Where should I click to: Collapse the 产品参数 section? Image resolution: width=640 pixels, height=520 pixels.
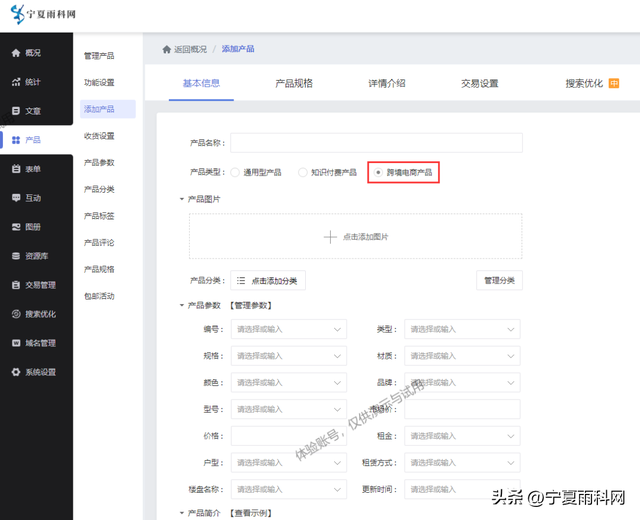click(182, 305)
